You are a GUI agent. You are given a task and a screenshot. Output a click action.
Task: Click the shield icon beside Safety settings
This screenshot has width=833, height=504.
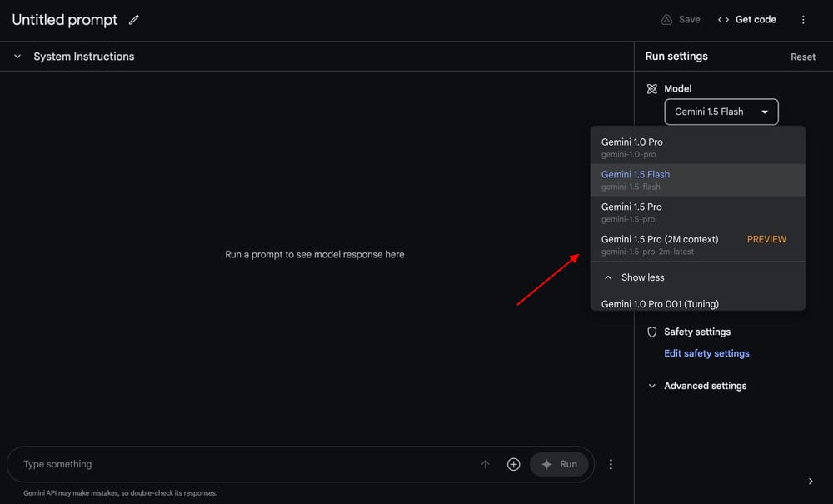point(651,332)
